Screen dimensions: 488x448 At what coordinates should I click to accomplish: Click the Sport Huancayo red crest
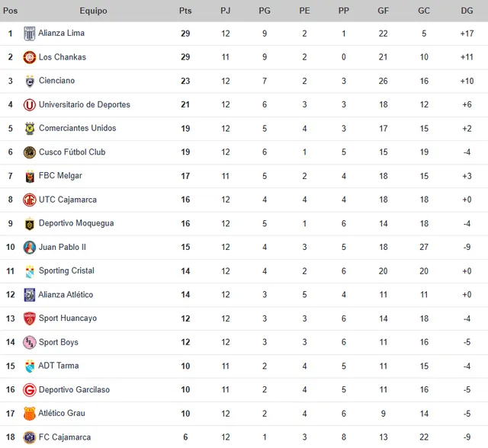(29, 318)
